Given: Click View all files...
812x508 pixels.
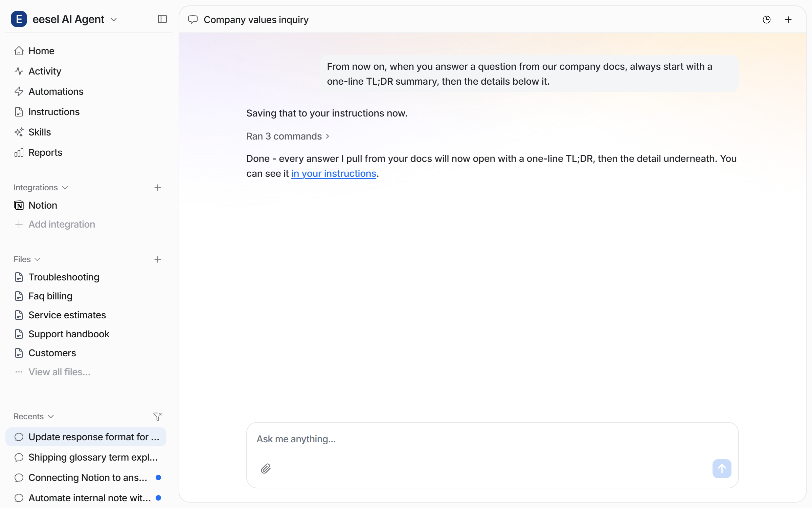Looking at the screenshot, I should pyautogui.click(x=86, y=372).
